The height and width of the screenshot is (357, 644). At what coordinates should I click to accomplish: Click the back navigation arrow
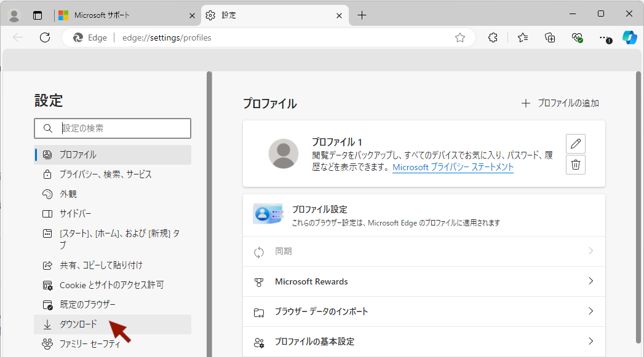[x=18, y=37]
